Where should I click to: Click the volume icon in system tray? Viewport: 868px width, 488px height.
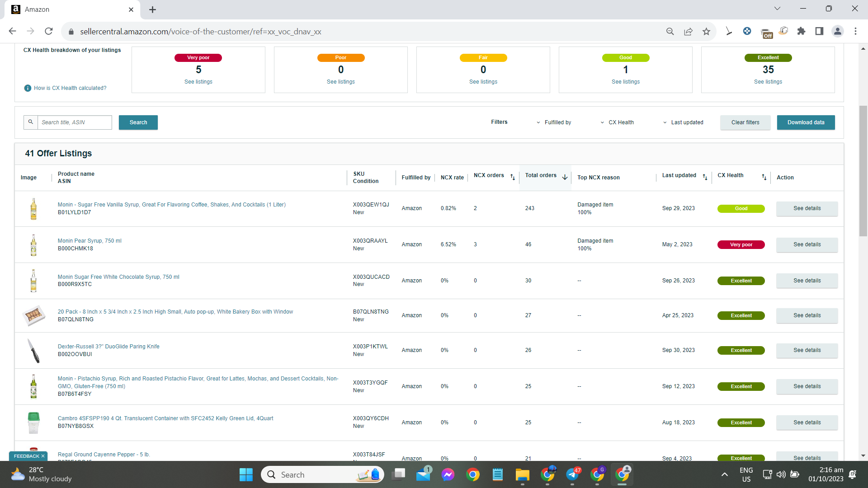click(781, 474)
